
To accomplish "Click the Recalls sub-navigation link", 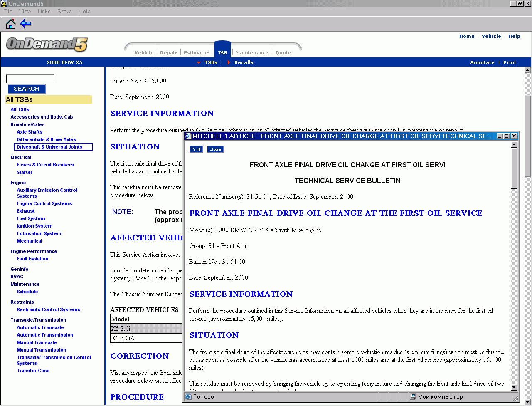I will [x=244, y=62].
